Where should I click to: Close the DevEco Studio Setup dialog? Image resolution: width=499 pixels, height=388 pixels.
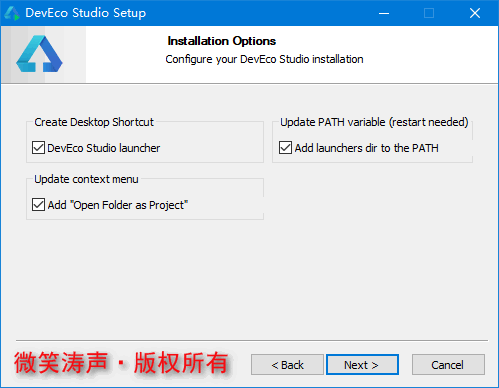(x=475, y=13)
